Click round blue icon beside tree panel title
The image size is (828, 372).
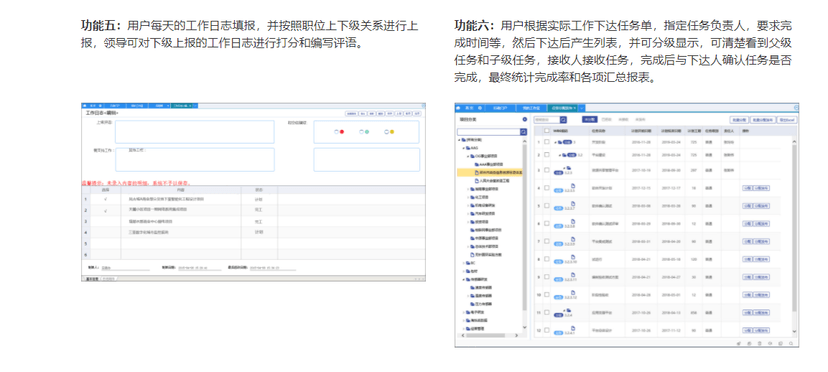[525, 119]
